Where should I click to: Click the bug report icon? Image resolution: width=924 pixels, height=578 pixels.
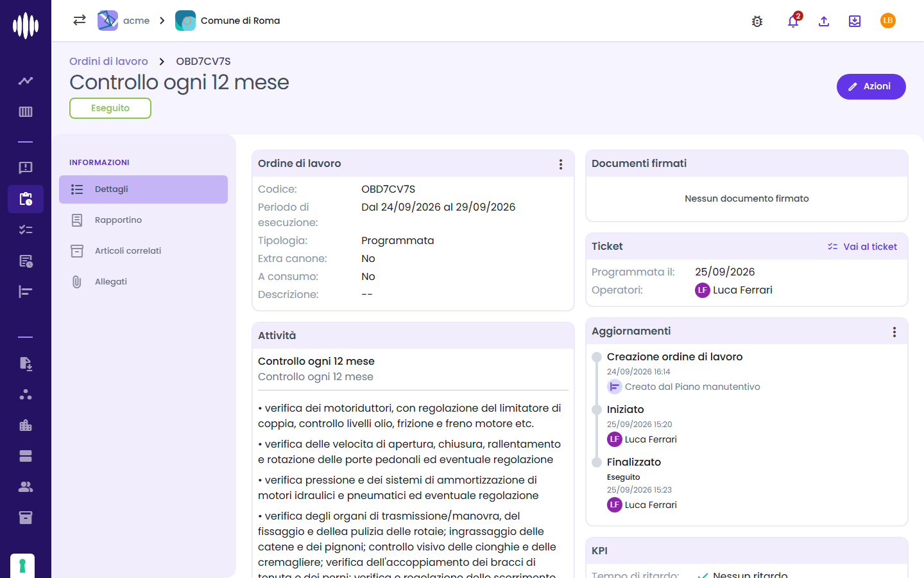pyautogui.click(x=757, y=21)
